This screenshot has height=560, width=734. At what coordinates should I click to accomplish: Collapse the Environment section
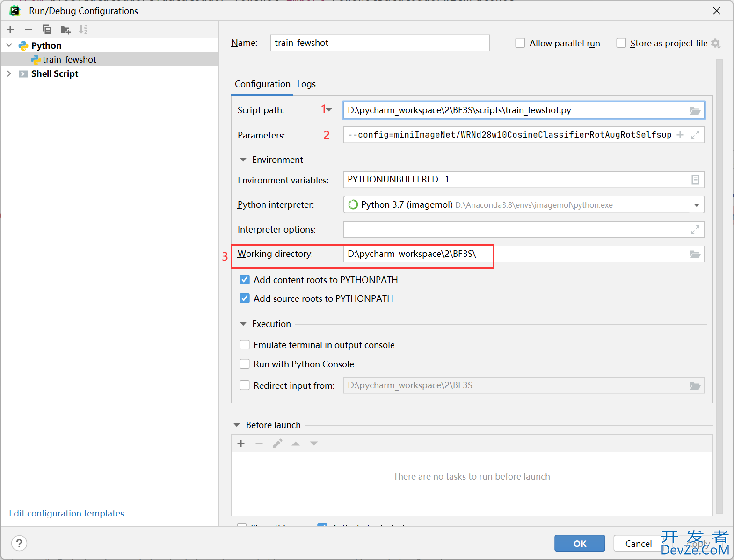pos(243,160)
